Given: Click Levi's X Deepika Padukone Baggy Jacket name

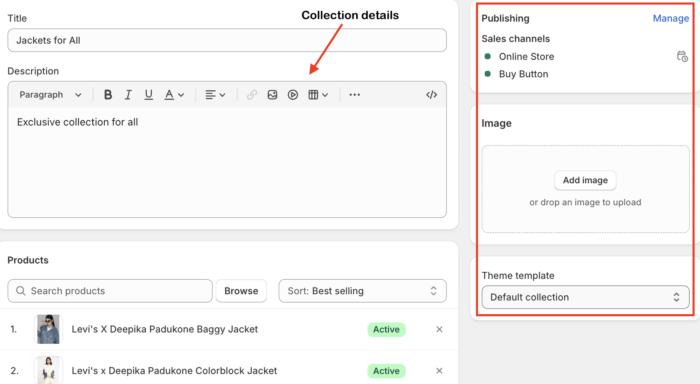Looking at the screenshot, I should click(165, 330).
